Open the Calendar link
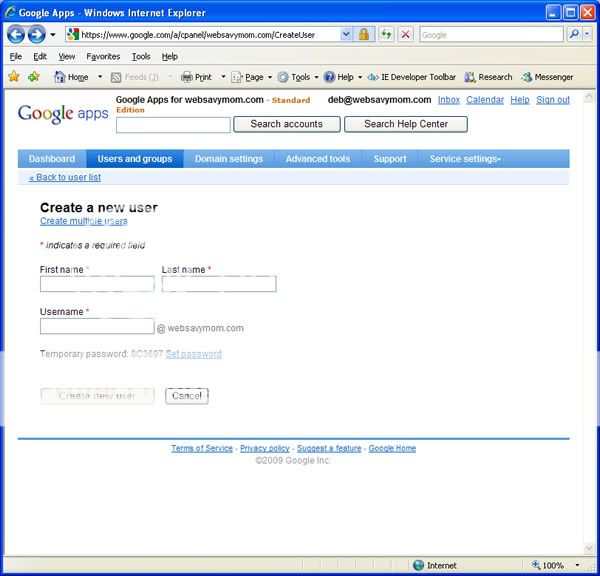Viewport: 600px width, 576px height. point(485,100)
